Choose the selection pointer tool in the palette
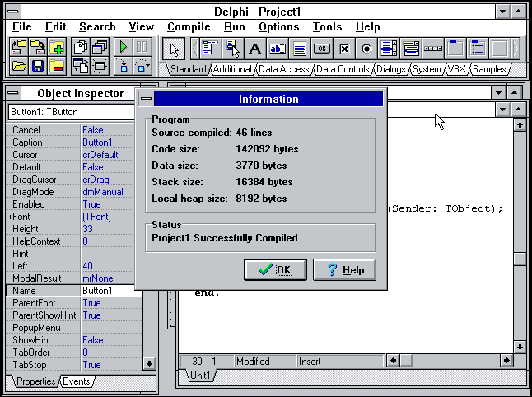 (x=174, y=49)
